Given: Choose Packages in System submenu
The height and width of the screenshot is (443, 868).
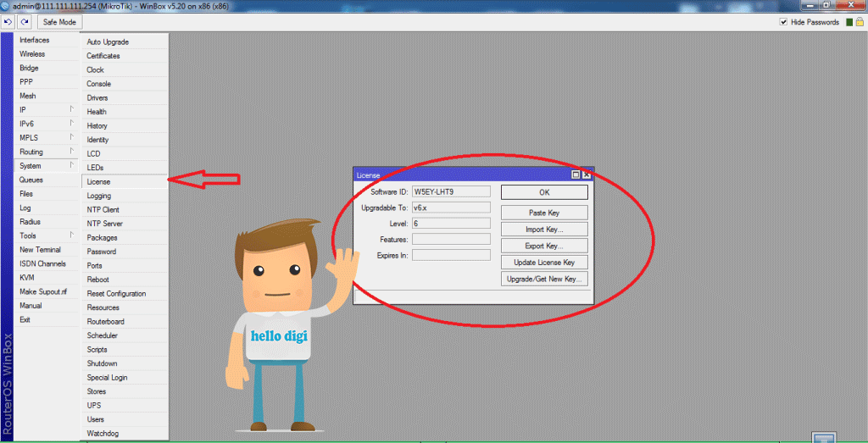Looking at the screenshot, I should [x=124, y=238].
